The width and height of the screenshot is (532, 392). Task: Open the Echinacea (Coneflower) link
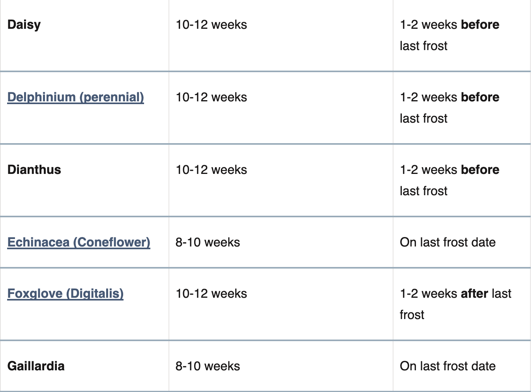tap(79, 242)
